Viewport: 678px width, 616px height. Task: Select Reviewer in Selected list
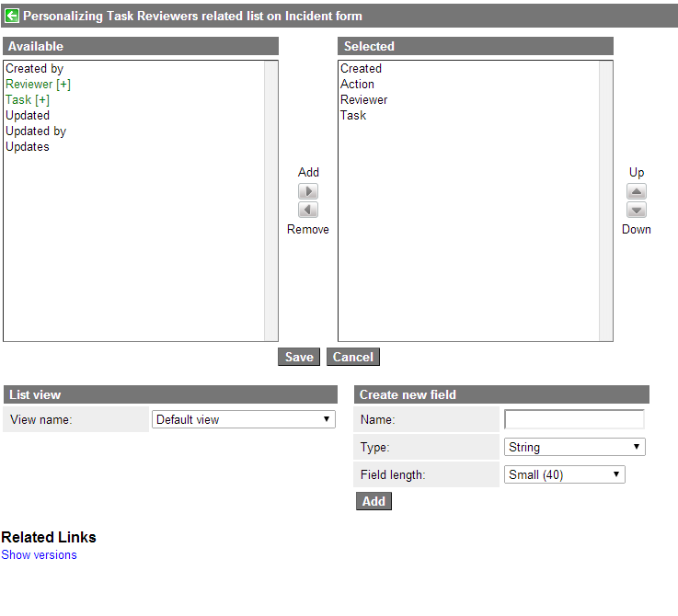(x=469, y=100)
